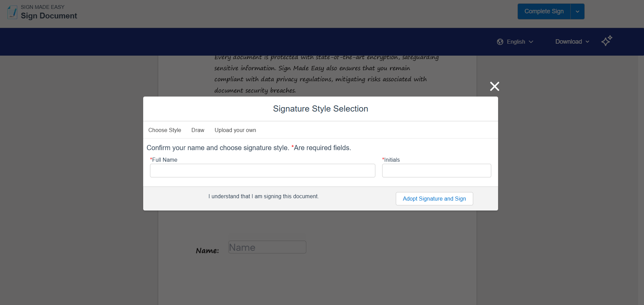Click the globe language icon

click(x=500, y=42)
